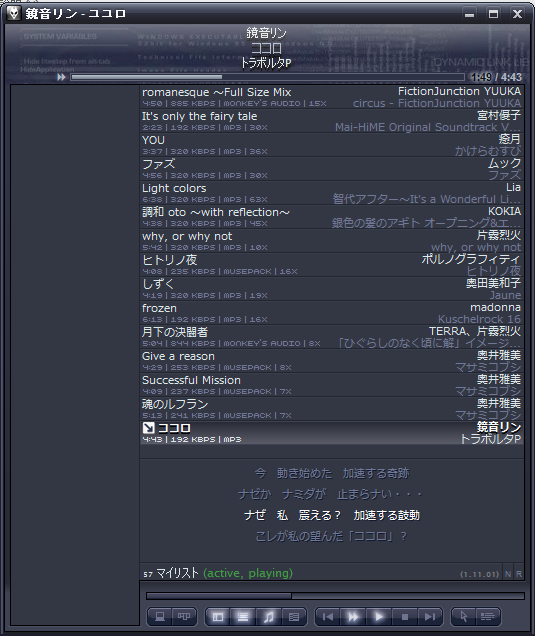The height and width of the screenshot is (636, 535).
Task: Click the computer monitor icon
Action: [x=160, y=617]
